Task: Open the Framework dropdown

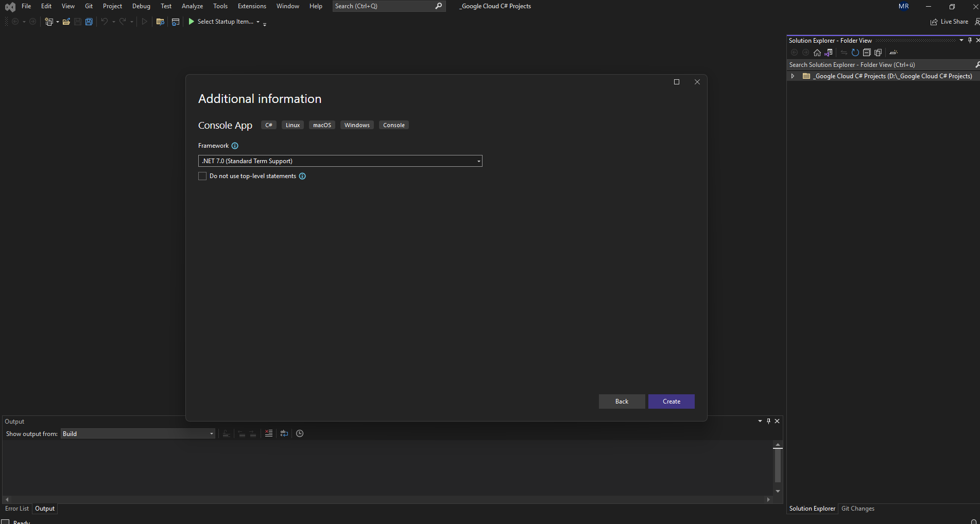Action: 340,161
